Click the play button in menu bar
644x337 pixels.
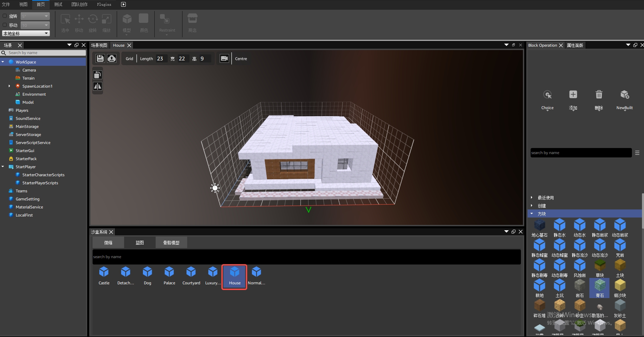tap(123, 4)
